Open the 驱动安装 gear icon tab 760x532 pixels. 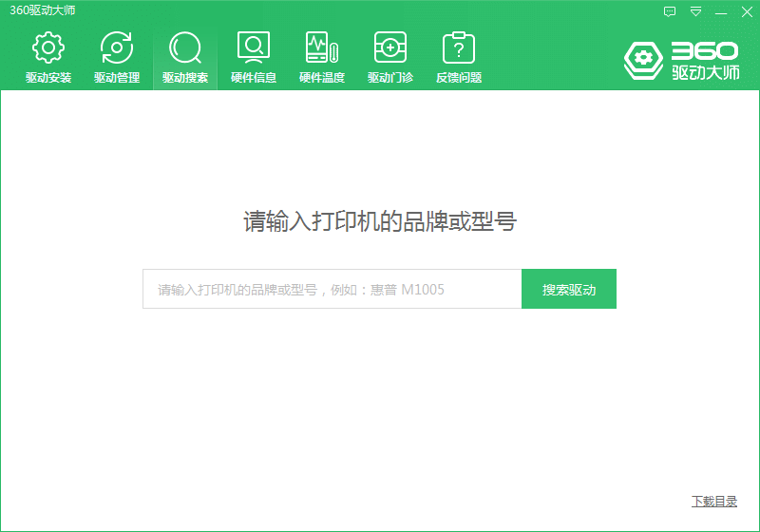point(48,57)
